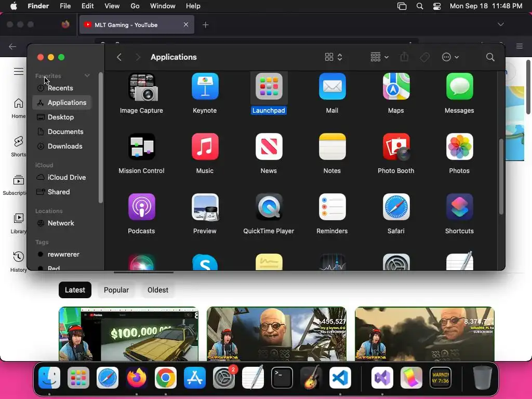Screen dimensions: 532x399
Task: Click the Edit Tags icon in Finder toolbar
Action: click(424, 57)
